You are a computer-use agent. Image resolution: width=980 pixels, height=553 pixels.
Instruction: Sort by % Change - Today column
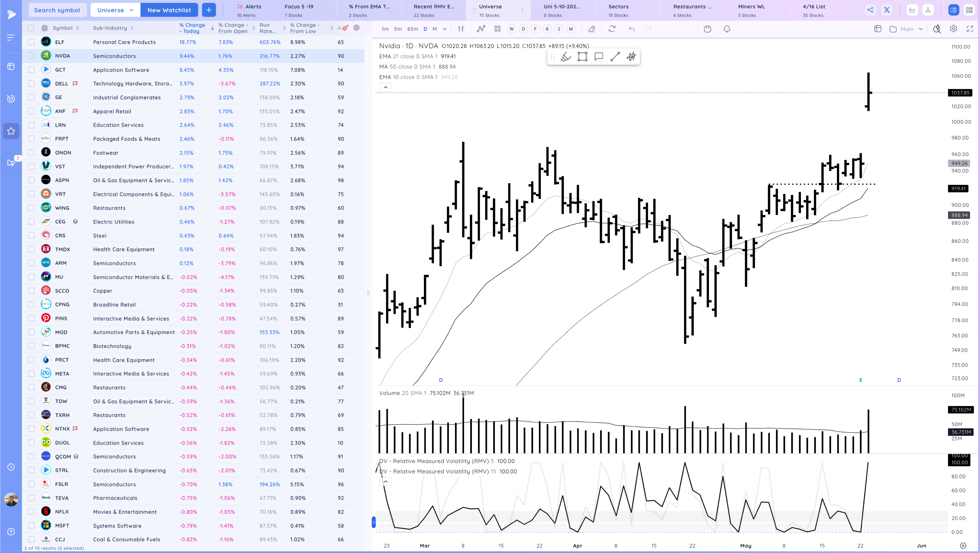tap(197, 28)
